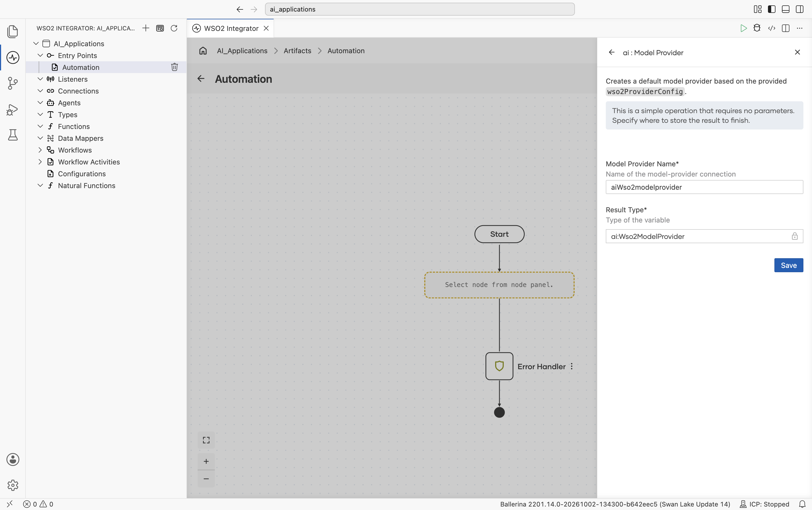812x510 pixels.
Task: Go back from Model Provider panel
Action: coord(611,52)
